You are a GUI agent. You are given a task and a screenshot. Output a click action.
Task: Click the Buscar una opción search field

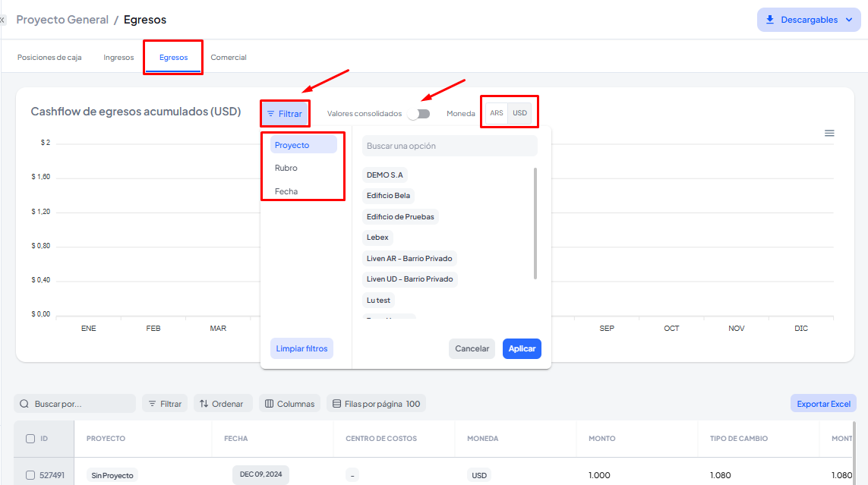(450, 146)
